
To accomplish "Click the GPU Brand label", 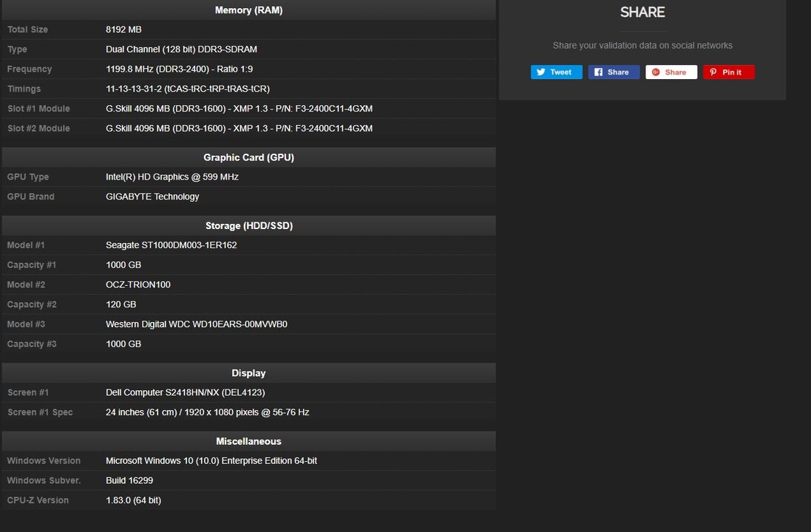I will pos(30,197).
